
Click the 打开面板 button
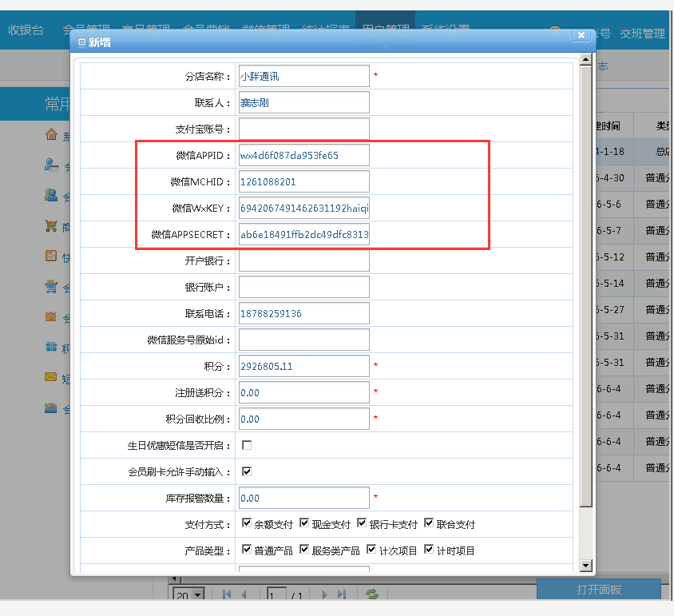[x=598, y=590]
